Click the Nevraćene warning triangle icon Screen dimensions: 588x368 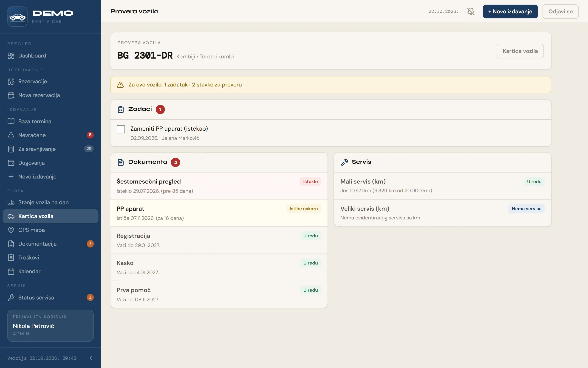[x=11, y=135]
